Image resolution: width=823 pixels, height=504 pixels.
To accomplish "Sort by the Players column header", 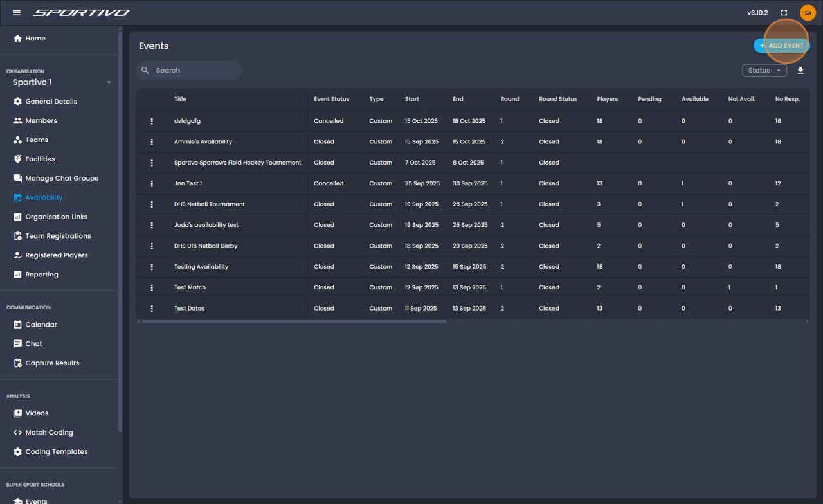I will (607, 100).
